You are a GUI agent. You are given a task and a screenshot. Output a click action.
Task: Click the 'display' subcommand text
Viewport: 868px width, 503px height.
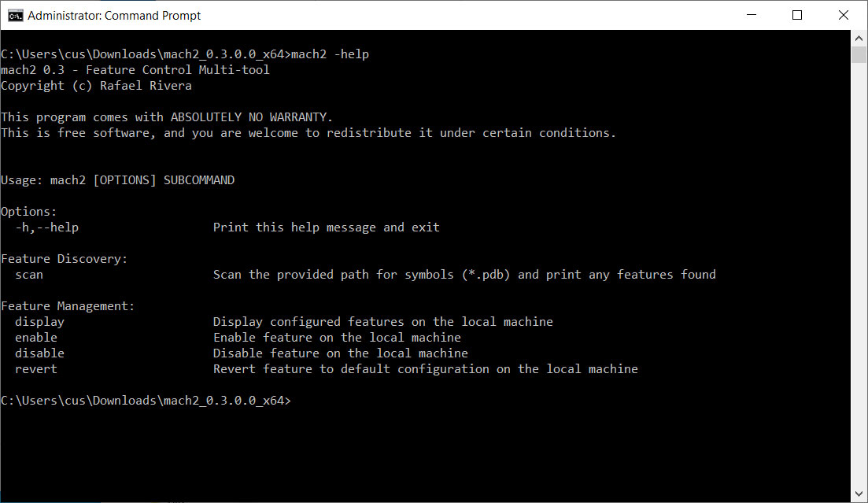[39, 322]
